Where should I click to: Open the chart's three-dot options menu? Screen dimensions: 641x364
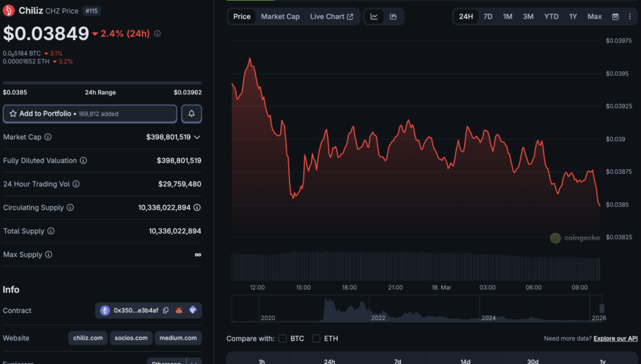coord(630,16)
